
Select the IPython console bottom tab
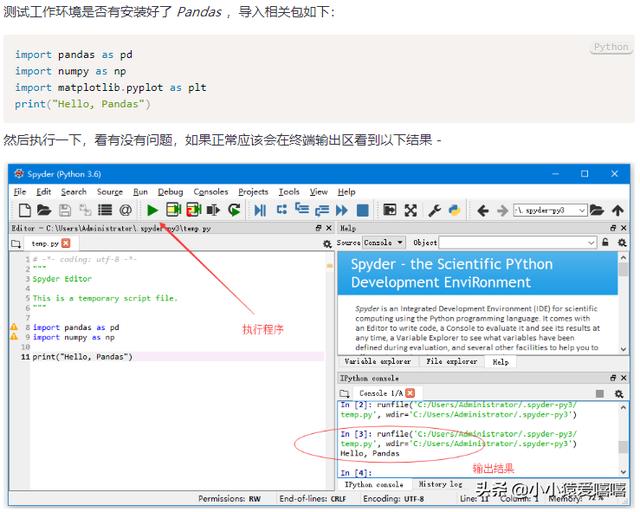[x=374, y=485]
